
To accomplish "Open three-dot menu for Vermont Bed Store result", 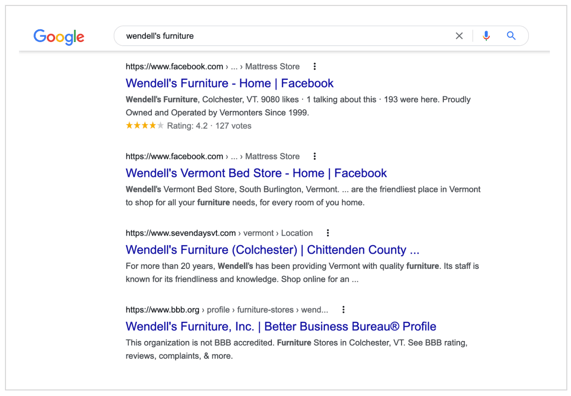I will (x=315, y=156).
